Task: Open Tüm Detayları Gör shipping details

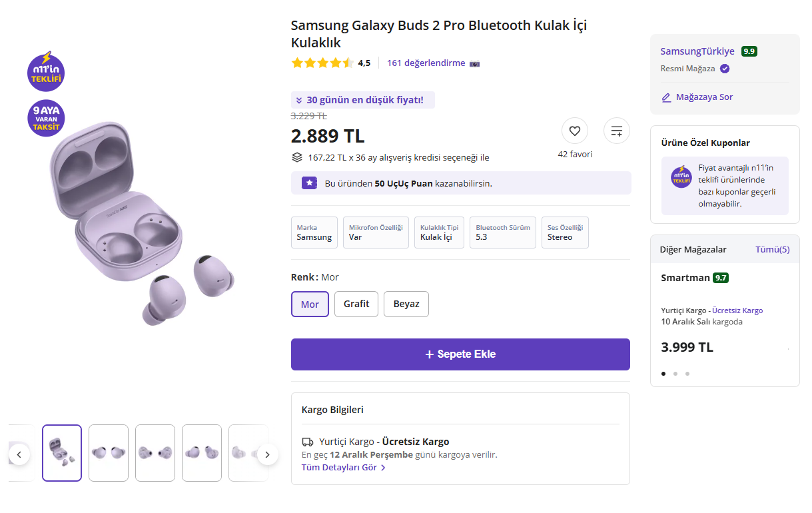Action: point(343,468)
